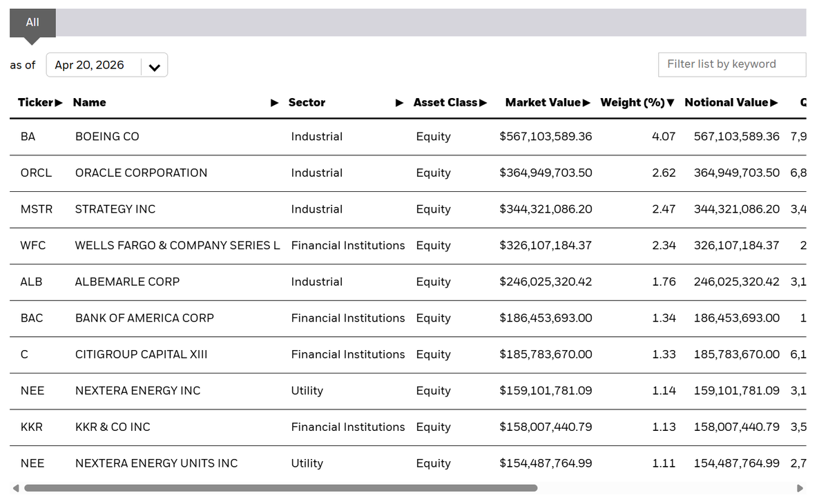
Task: Click weight value 2.47
Action: click(664, 209)
